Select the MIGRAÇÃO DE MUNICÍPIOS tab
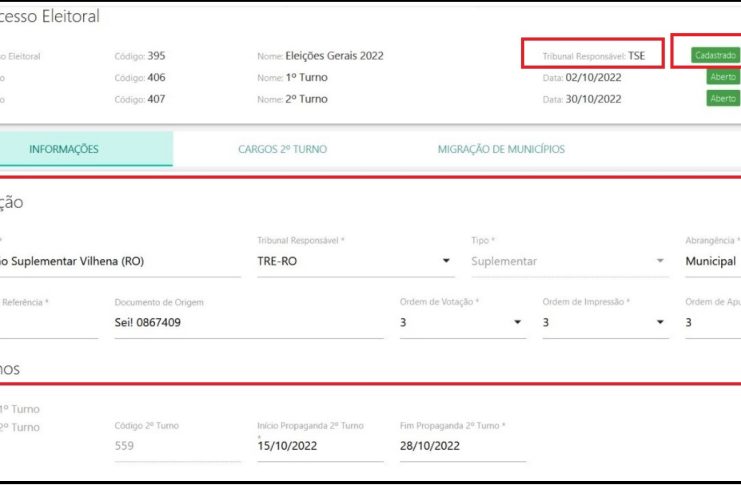 501,149
